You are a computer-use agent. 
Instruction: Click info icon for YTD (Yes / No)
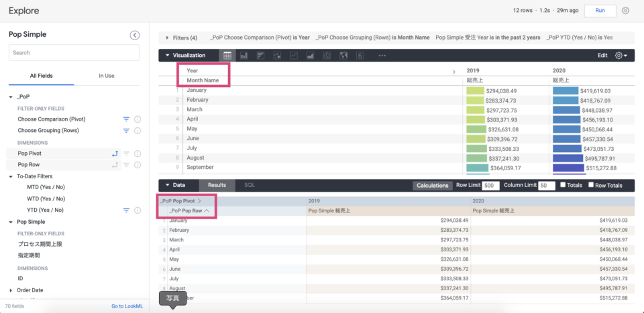pos(138,210)
